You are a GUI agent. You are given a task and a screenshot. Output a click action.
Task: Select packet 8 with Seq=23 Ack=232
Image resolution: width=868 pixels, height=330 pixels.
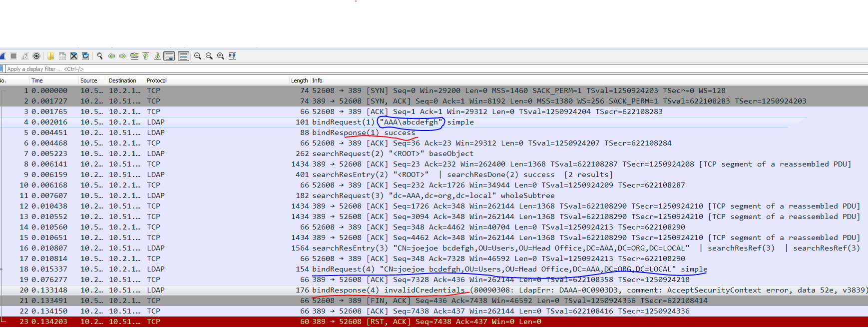pos(434,164)
